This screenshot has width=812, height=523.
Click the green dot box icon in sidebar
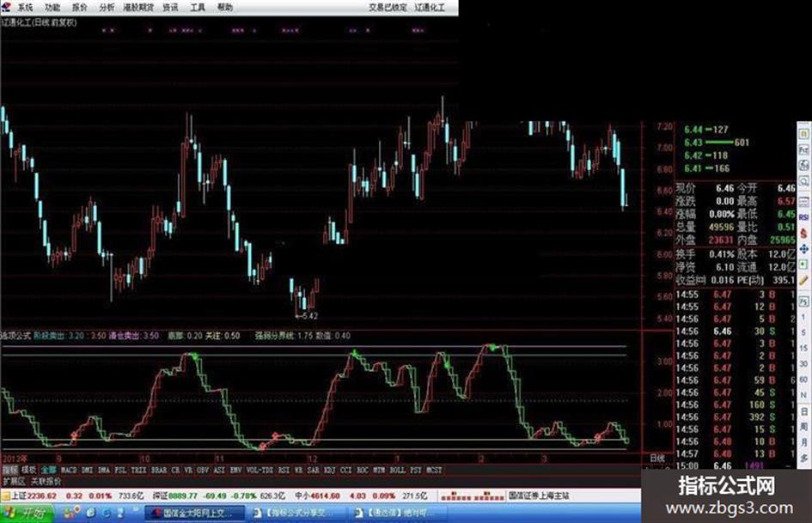(x=803, y=265)
